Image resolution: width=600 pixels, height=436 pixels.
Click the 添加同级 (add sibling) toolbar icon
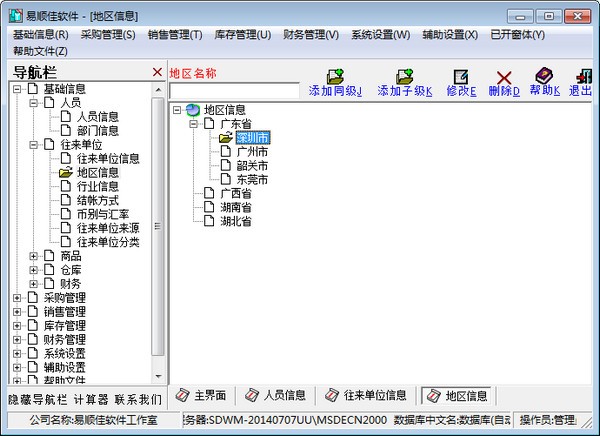[x=334, y=77]
